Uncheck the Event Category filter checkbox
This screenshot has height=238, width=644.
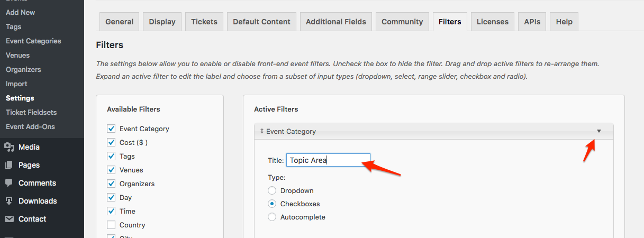(x=111, y=129)
